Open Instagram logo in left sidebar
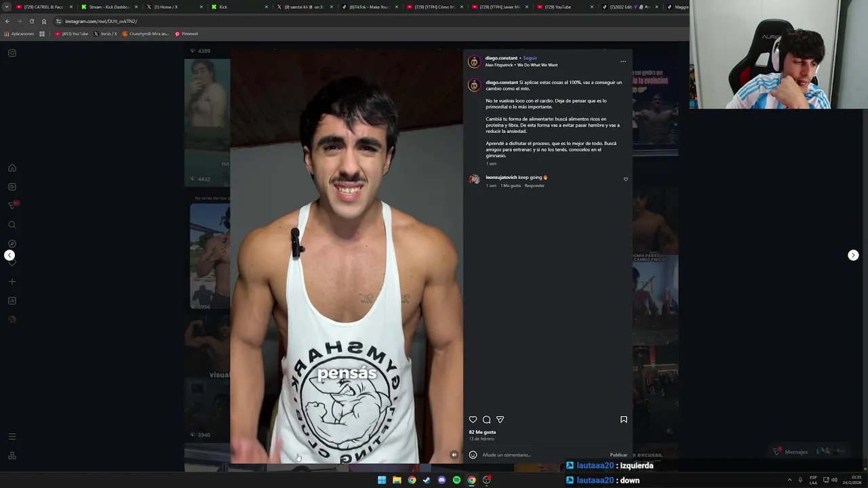 [x=12, y=53]
